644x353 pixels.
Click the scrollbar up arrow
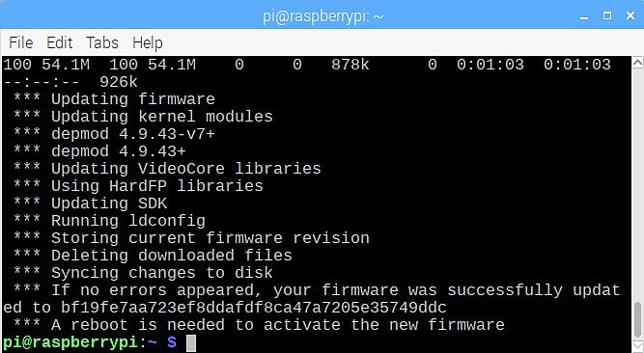[x=637, y=62]
